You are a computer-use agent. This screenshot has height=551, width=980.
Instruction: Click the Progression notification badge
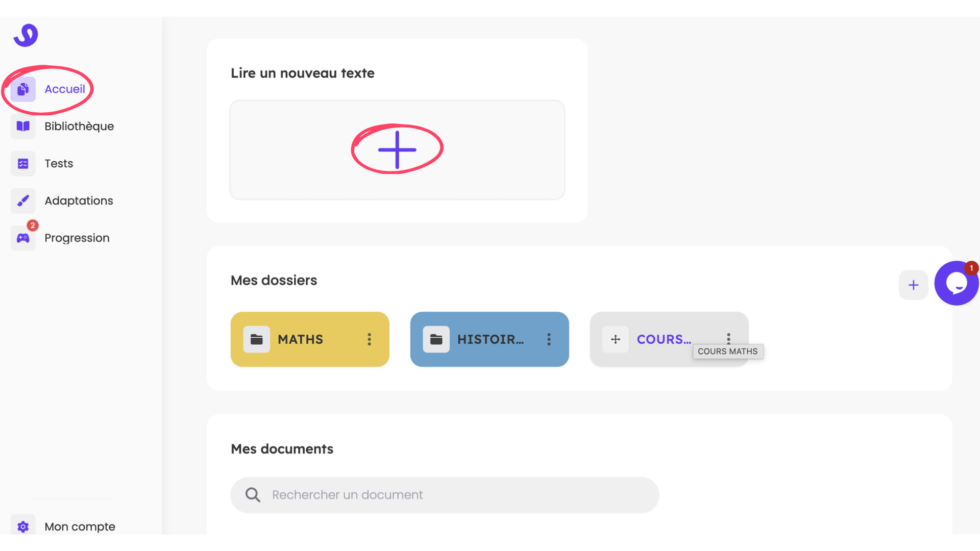click(33, 226)
